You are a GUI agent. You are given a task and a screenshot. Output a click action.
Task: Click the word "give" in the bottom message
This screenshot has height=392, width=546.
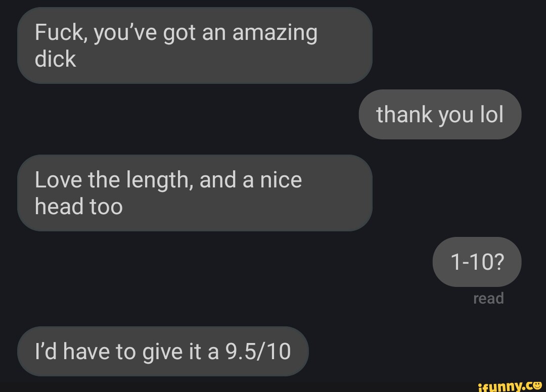click(159, 351)
